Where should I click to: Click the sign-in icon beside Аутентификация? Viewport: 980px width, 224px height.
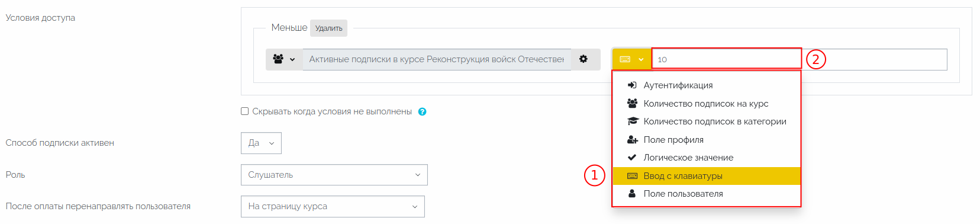tap(632, 85)
